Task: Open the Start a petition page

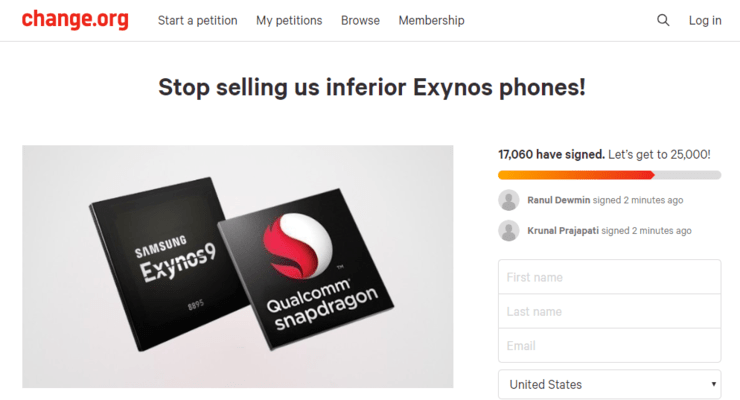Action: pos(198,20)
